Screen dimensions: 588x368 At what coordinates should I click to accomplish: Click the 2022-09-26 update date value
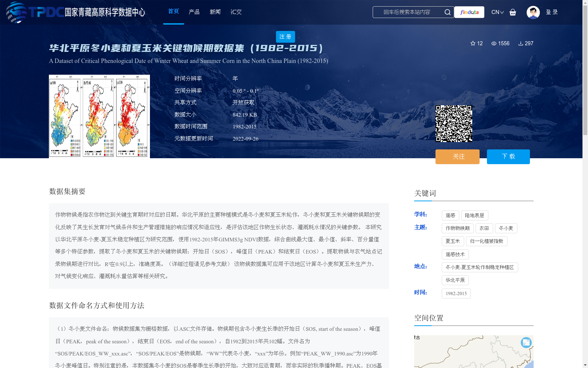(245, 139)
